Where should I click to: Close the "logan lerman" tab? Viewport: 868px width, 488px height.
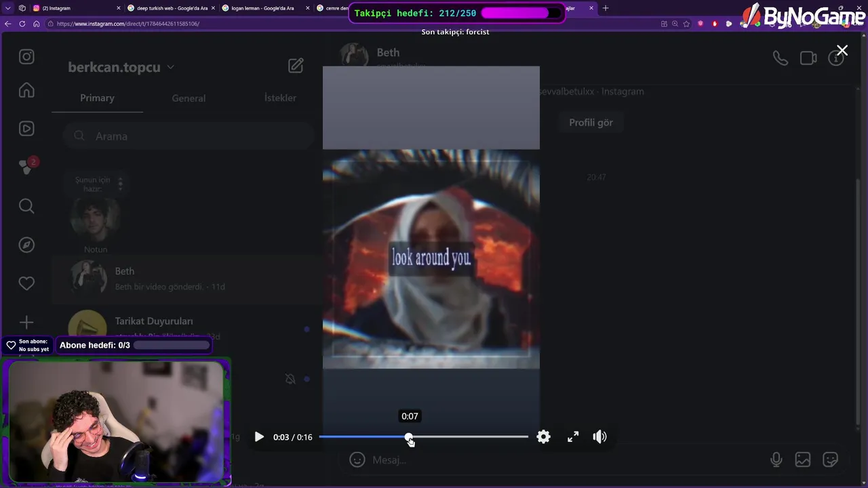308,8
